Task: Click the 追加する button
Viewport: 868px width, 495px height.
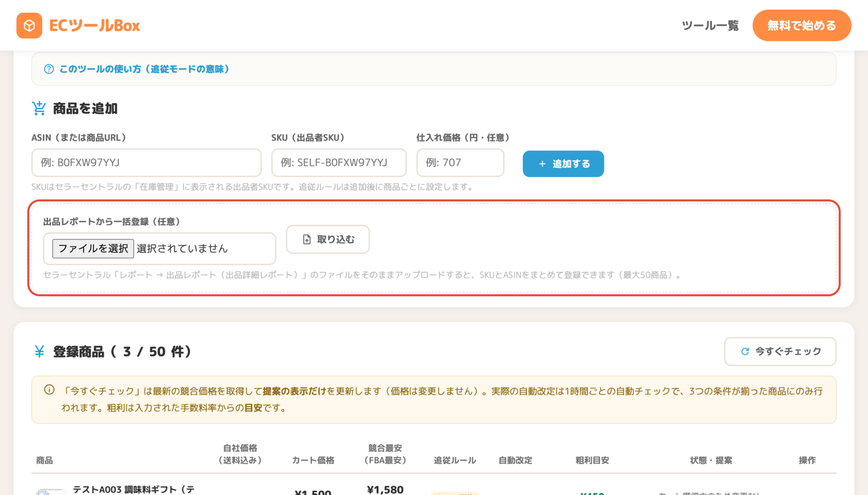Action: click(564, 163)
